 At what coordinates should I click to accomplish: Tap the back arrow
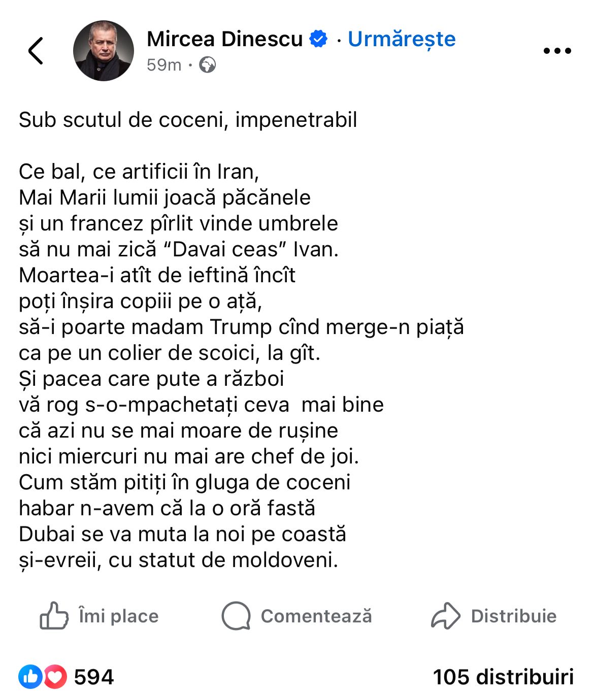tap(36, 51)
